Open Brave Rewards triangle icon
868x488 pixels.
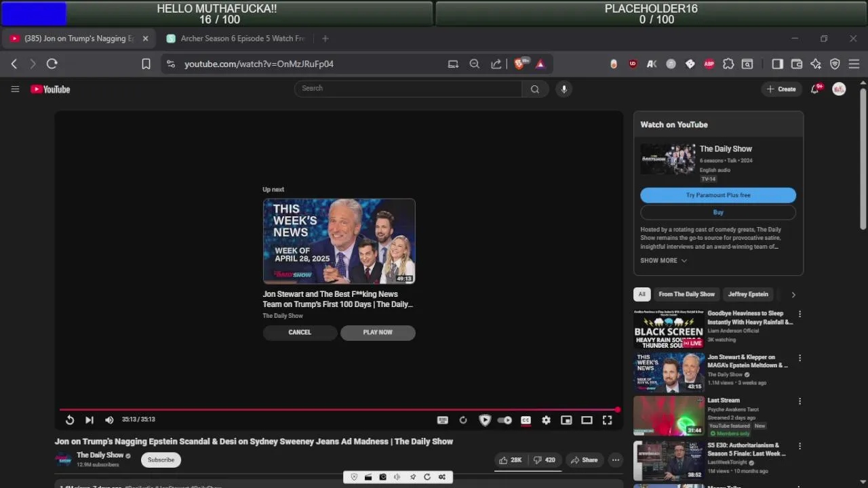540,64
